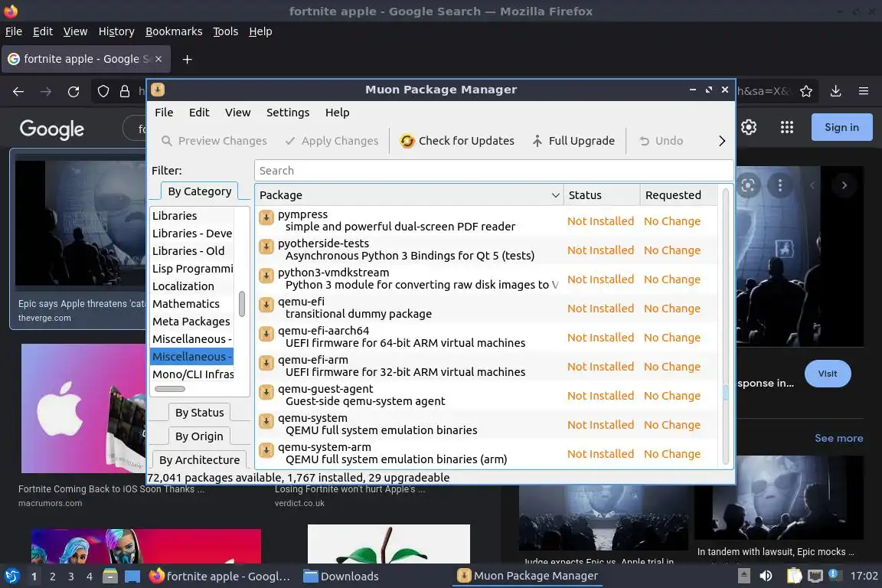882x588 pixels.
Task: Click the qemu-efi-aarch64 package icon
Action: 266,335
